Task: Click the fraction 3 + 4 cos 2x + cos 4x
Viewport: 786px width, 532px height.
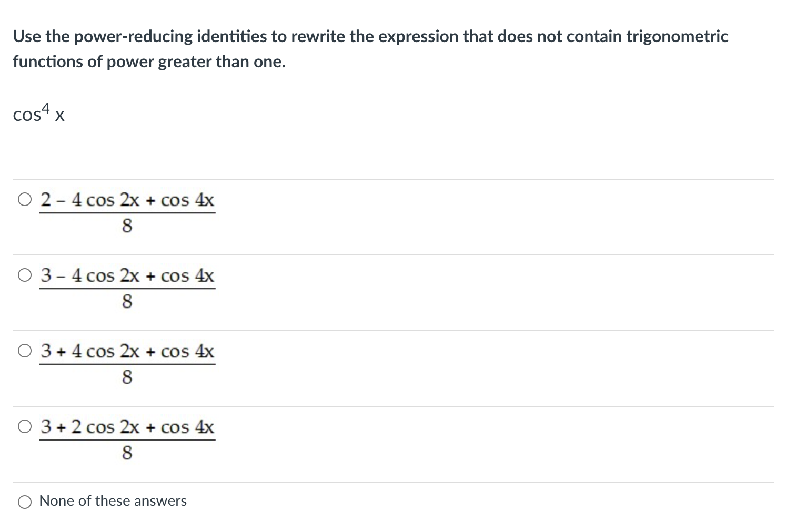Action: click(x=127, y=352)
